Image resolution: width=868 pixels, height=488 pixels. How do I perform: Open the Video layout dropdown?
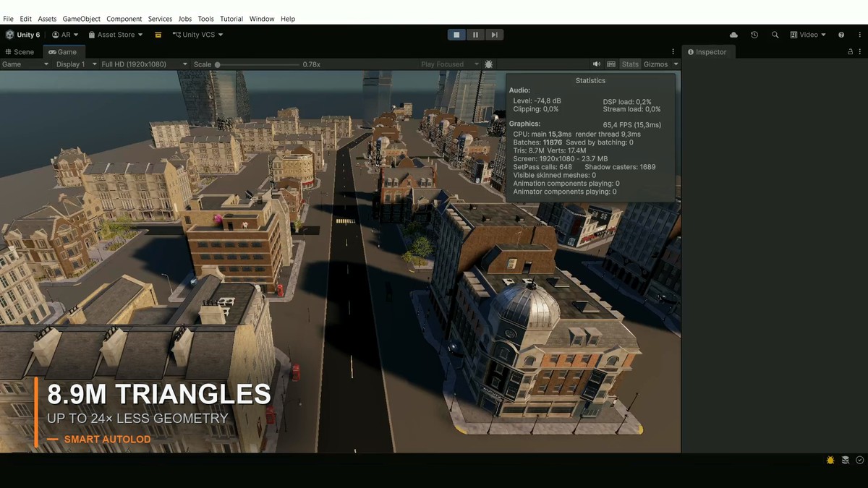coord(808,35)
